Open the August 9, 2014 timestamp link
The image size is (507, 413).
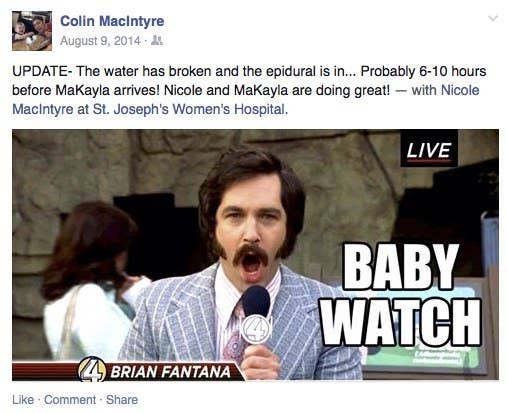100,41
